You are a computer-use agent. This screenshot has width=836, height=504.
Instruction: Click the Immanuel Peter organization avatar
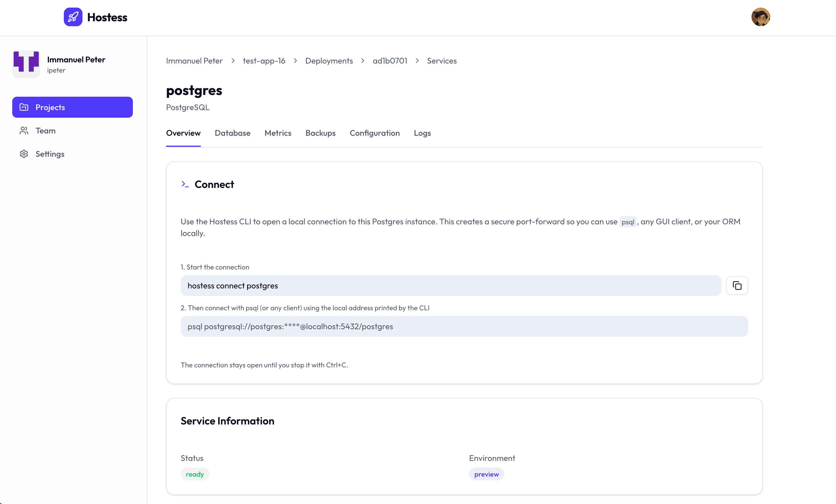26,64
